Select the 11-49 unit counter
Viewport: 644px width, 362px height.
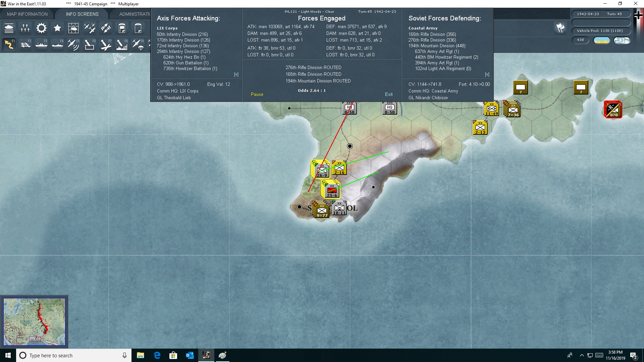coord(491,109)
